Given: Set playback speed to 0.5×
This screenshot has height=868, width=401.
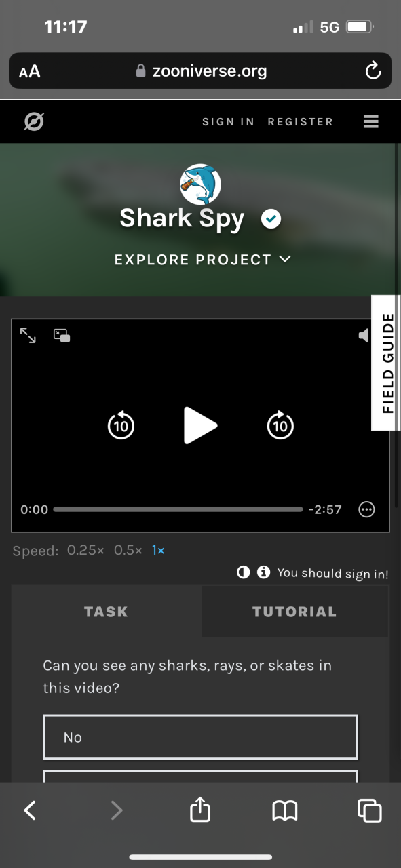Looking at the screenshot, I should (128, 551).
